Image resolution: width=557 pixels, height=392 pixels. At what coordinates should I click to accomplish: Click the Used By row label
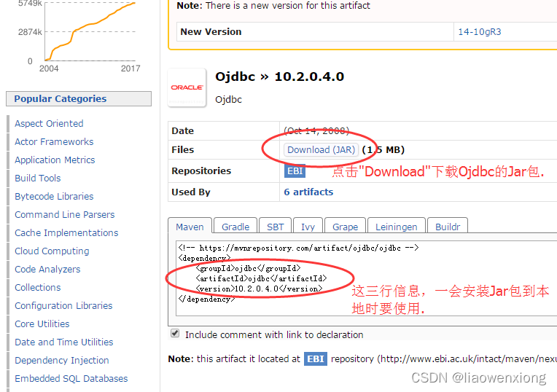point(191,192)
